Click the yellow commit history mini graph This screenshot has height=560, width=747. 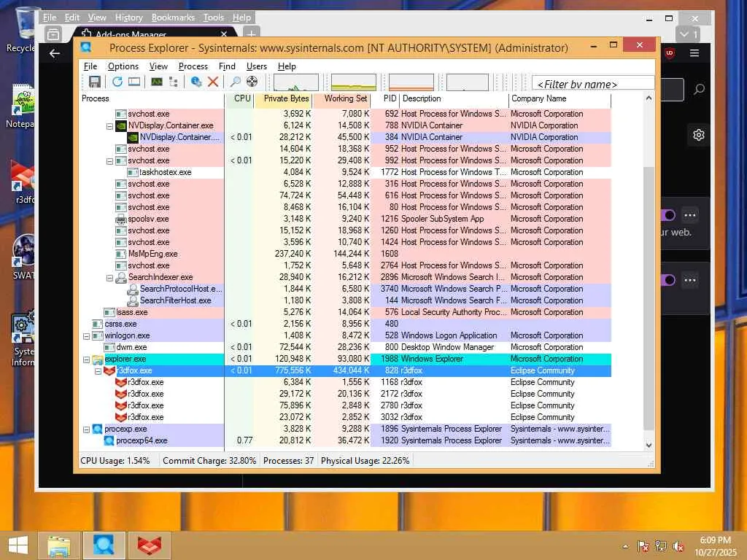tap(354, 82)
